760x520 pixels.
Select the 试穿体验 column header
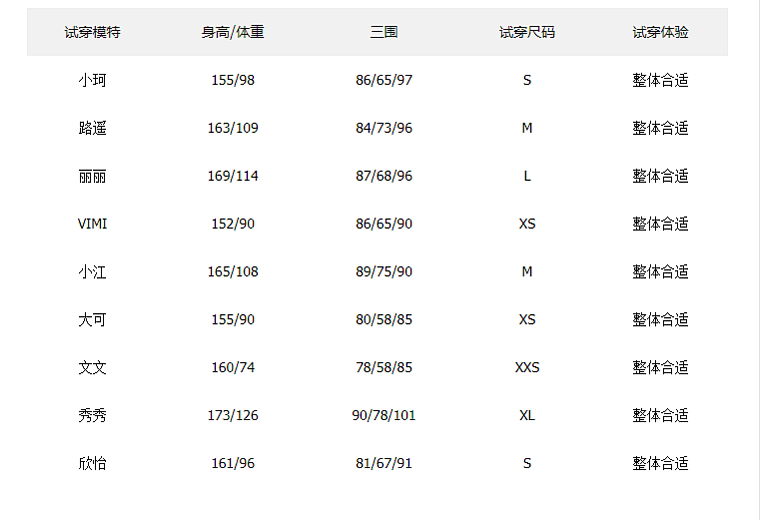[660, 32]
